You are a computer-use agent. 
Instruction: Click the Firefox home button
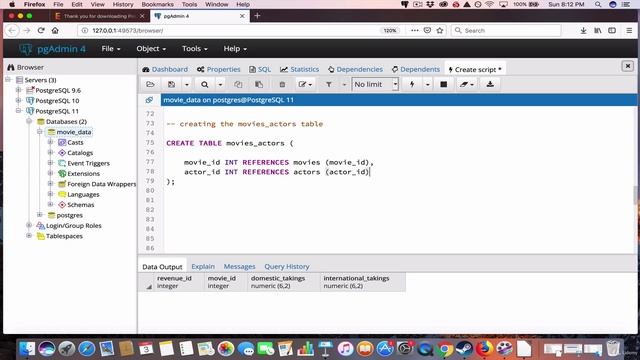pos(55,30)
